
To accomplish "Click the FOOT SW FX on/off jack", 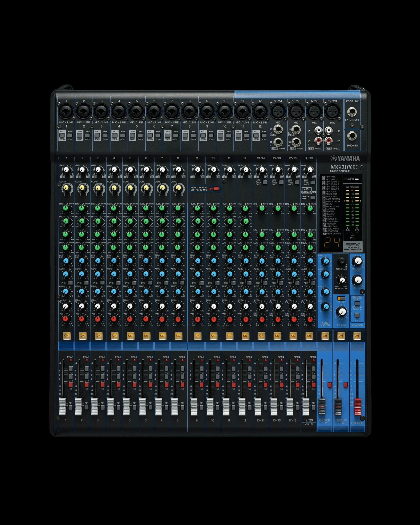I will (352, 112).
